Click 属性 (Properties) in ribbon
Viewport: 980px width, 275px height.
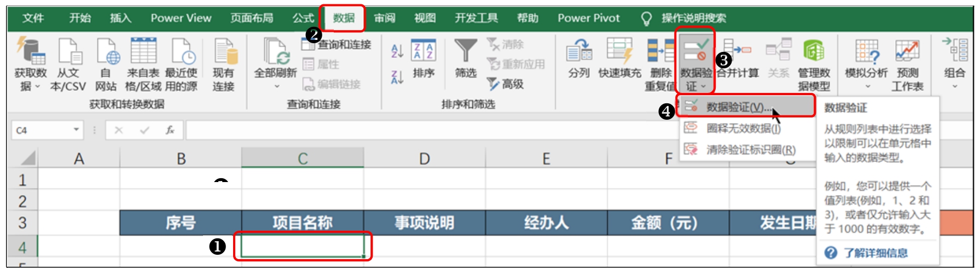[321, 65]
